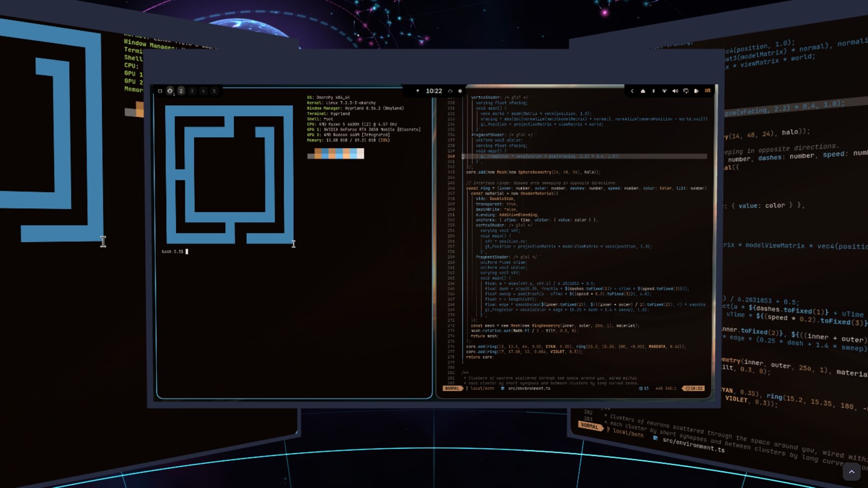This screenshot has width=868, height=488.
Task: Click the Memory usage line in fastfetch output
Action: click(x=348, y=140)
